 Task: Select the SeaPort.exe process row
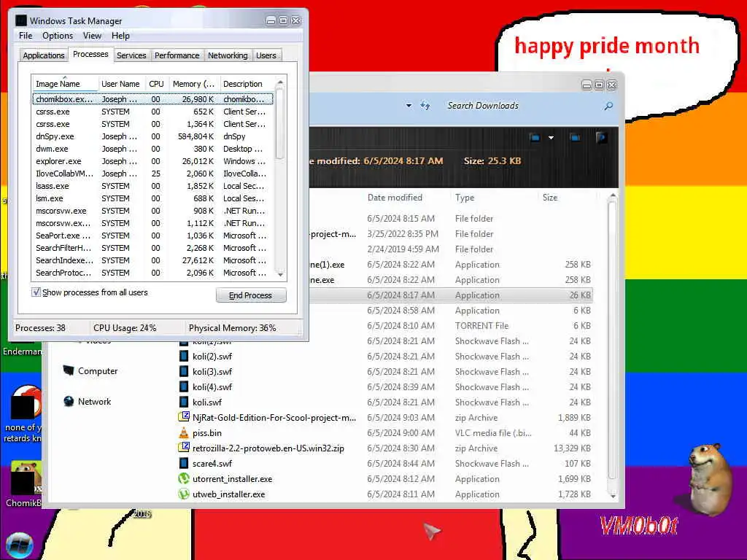click(x=152, y=236)
